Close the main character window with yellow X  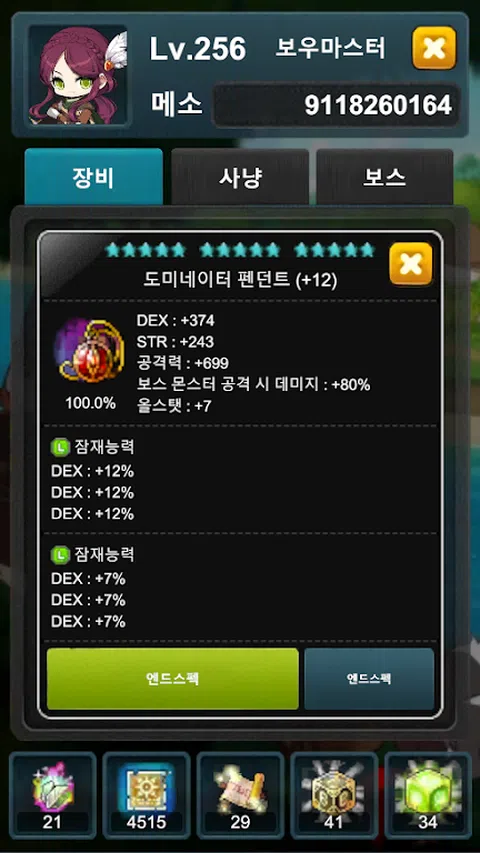pyautogui.click(x=434, y=48)
